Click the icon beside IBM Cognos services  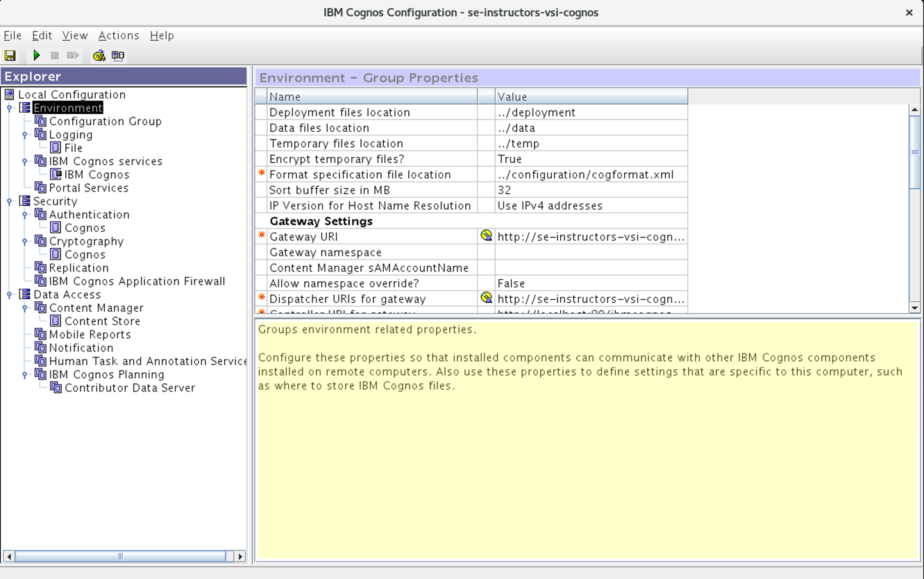pyautogui.click(x=41, y=160)
